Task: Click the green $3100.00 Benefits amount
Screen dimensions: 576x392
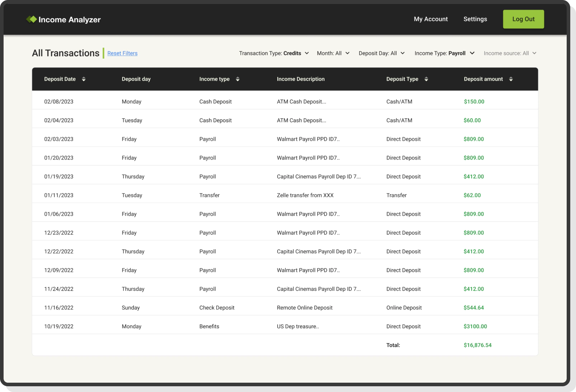Action: tap(475, 326)
